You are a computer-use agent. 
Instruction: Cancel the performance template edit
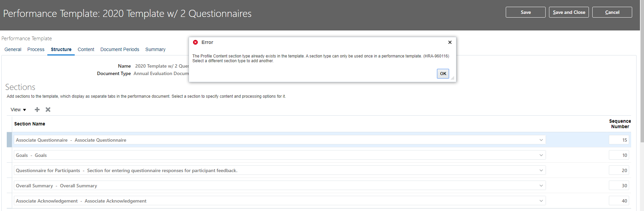(612, 12)
